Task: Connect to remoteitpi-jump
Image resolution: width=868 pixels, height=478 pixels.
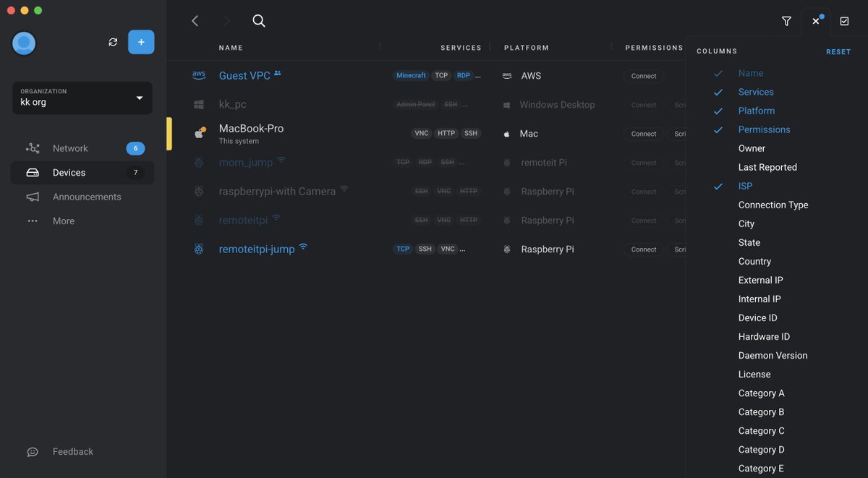Action: click(x=644, y=249)
